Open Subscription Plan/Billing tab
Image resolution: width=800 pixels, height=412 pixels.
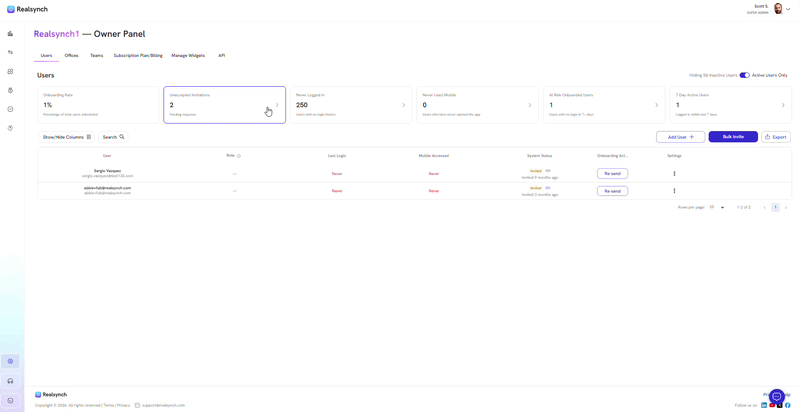point(138,56)
